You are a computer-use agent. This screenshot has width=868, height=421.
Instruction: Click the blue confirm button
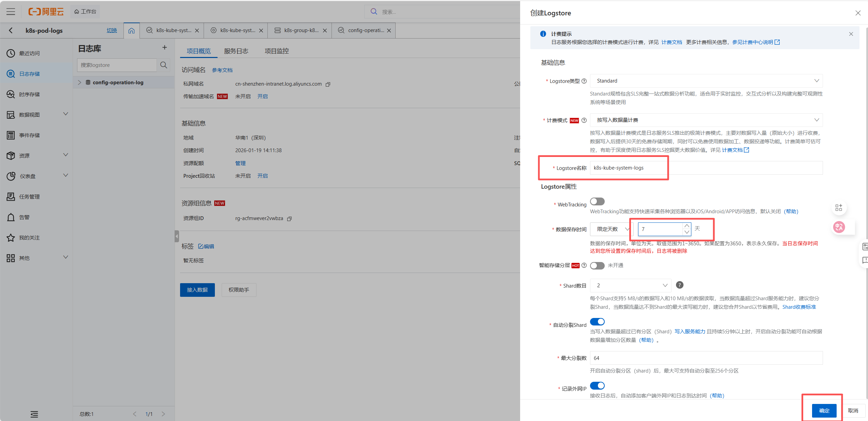pyautogui.click(x=824, y=410)
